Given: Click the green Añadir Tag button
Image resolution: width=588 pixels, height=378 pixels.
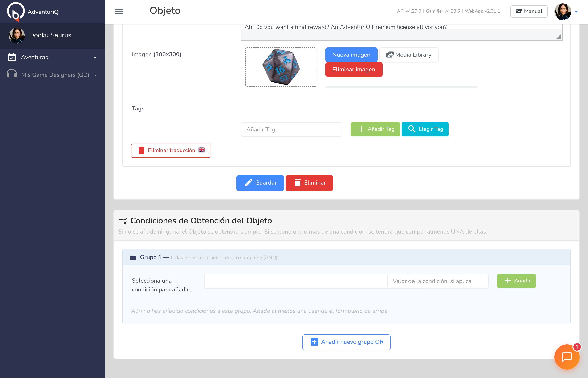Looking at the screenshot, I should tap(375, 129).
